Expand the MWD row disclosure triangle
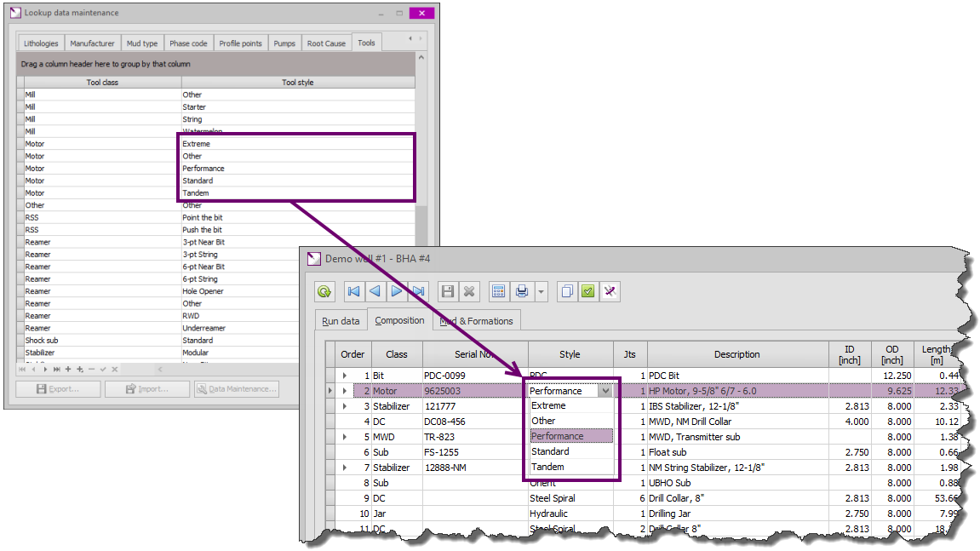This screenshot has width=980, height=551. [345, 437]
